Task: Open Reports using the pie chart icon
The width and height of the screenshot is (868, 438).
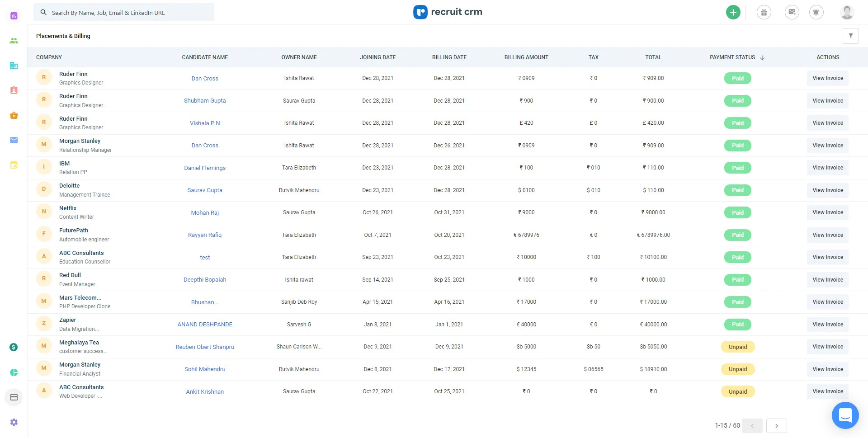Action: click(x=14, y=372)
